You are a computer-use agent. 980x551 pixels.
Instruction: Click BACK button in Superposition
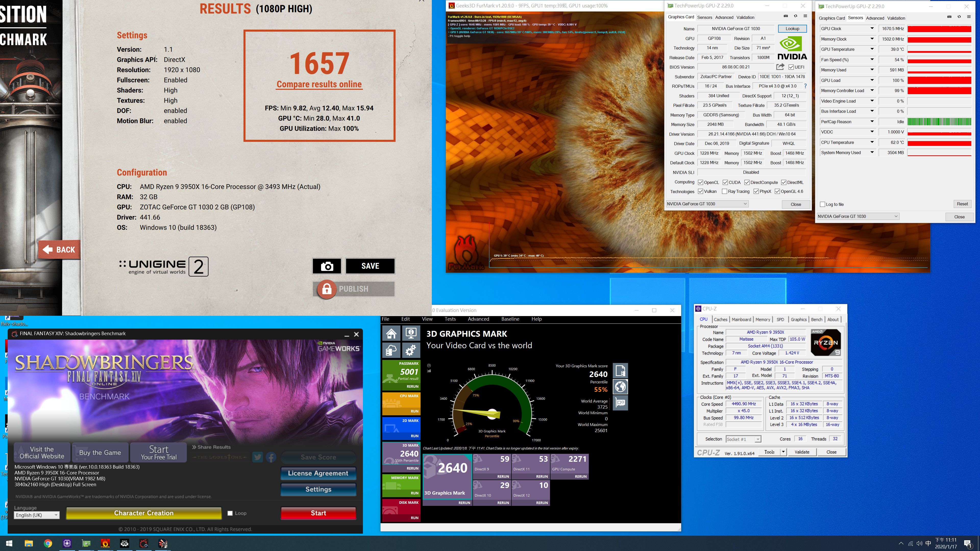[59, 250]
